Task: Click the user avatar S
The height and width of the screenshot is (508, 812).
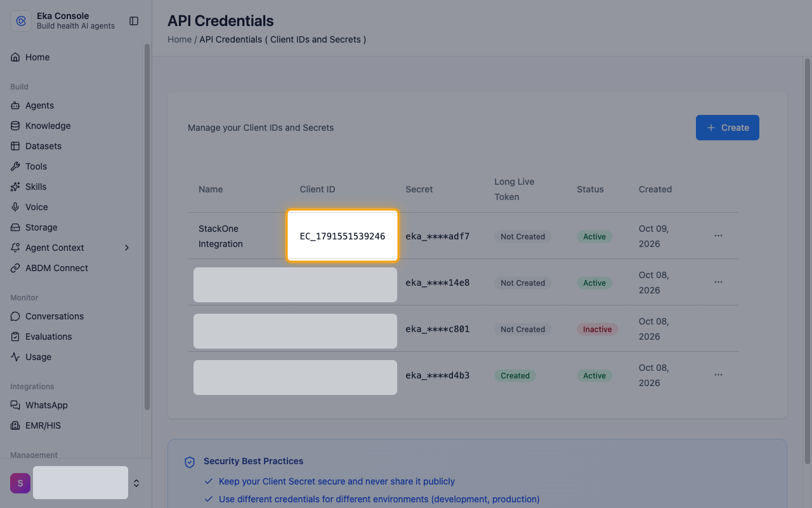Action: point(20,483)
